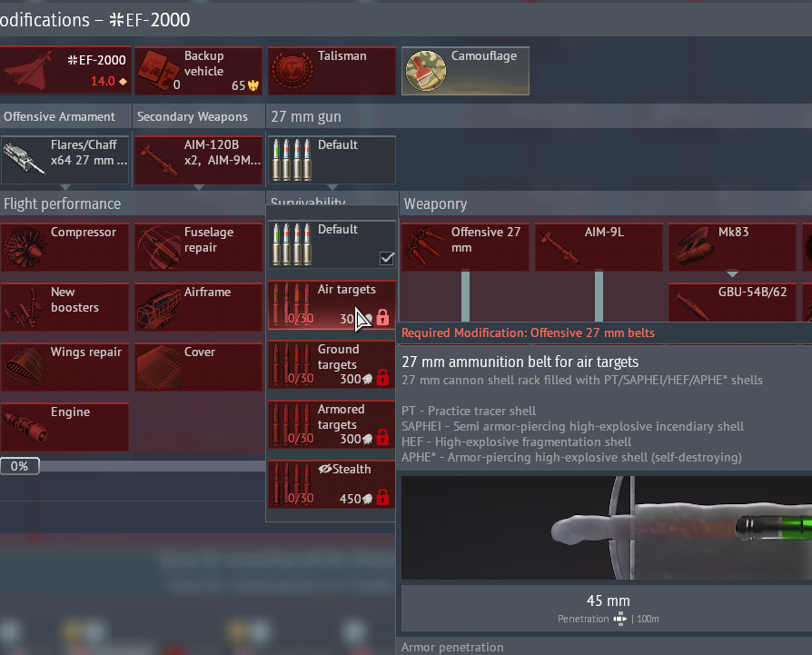The width and height of the screenshot is (812, 655).
Task: Click the Armor penetration heading
Action: coord(452,647)
